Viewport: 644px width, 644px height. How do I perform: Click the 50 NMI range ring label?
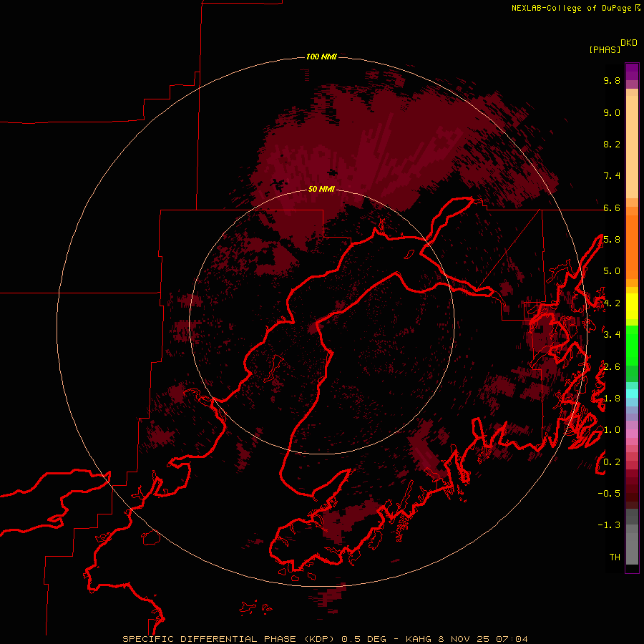(x=321, y=190)
